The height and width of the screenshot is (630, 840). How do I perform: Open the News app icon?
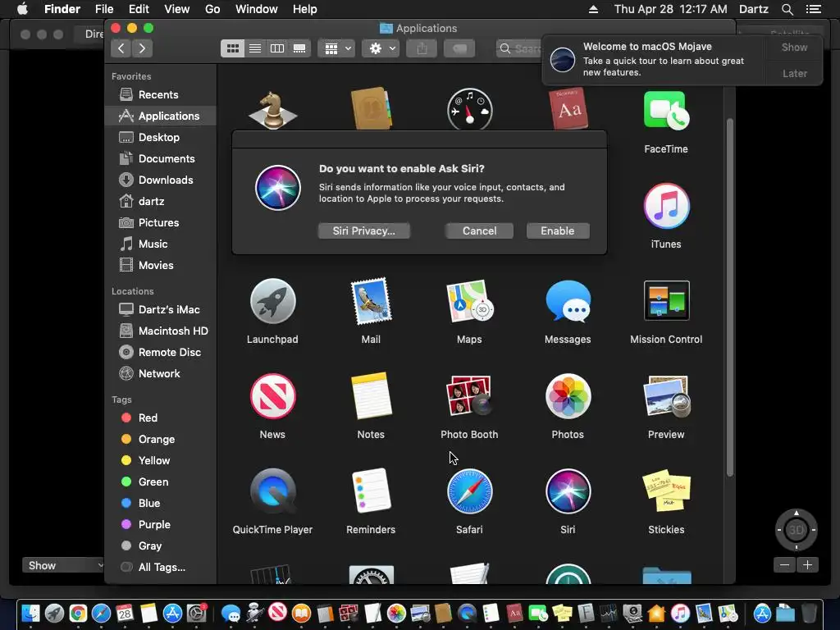[x=272, y=396]
